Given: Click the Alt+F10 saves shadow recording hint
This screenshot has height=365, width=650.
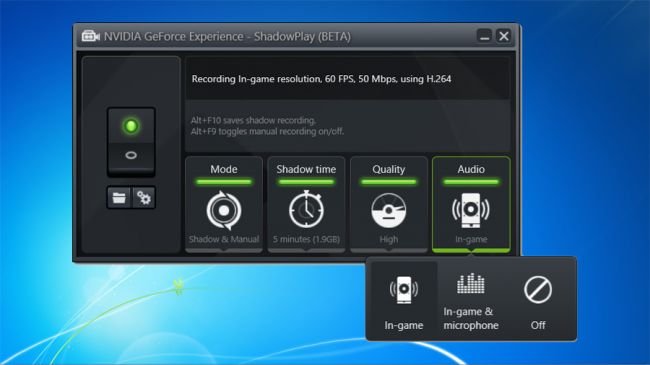Looking at the screenshot, I should (253, 120).
